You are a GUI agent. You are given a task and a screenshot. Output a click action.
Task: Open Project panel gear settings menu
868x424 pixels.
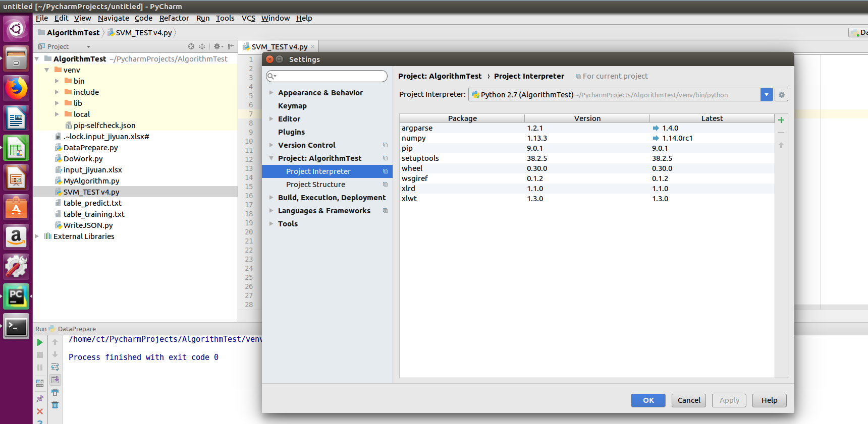[218, 46]
